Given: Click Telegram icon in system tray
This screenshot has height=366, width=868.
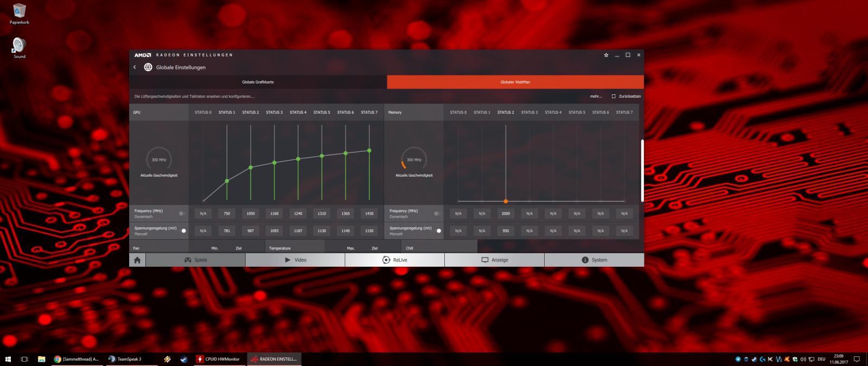Looking at the screenshot, I should (738, 359).
